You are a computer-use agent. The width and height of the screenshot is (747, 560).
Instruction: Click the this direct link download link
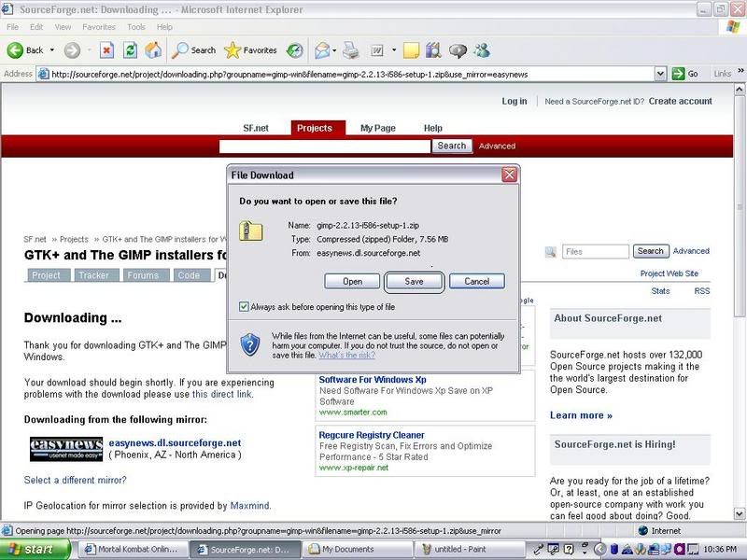222,394
